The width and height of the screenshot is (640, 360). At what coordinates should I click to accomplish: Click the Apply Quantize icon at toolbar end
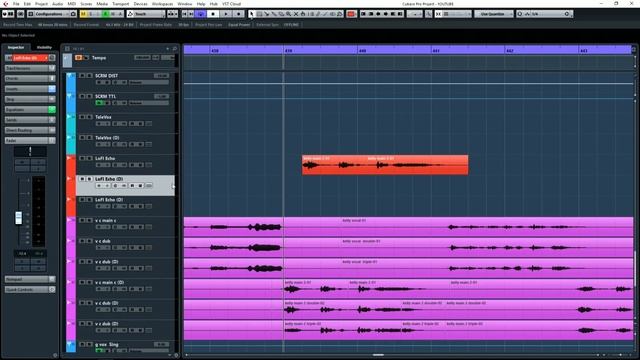click(567, 14)
